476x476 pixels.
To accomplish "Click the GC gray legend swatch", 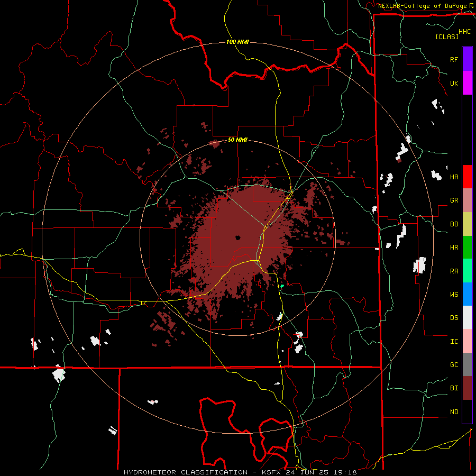I will [x=467, y=364].
